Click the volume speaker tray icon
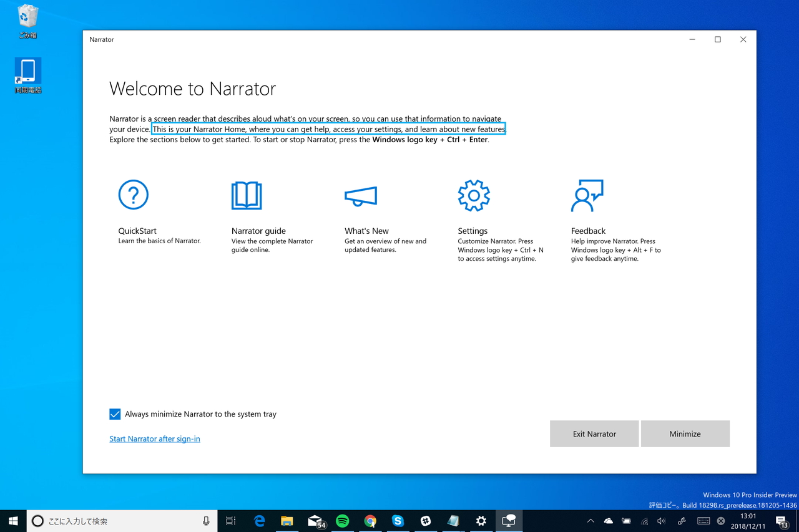This screenshot has width=799, height=532. point(662,521)
